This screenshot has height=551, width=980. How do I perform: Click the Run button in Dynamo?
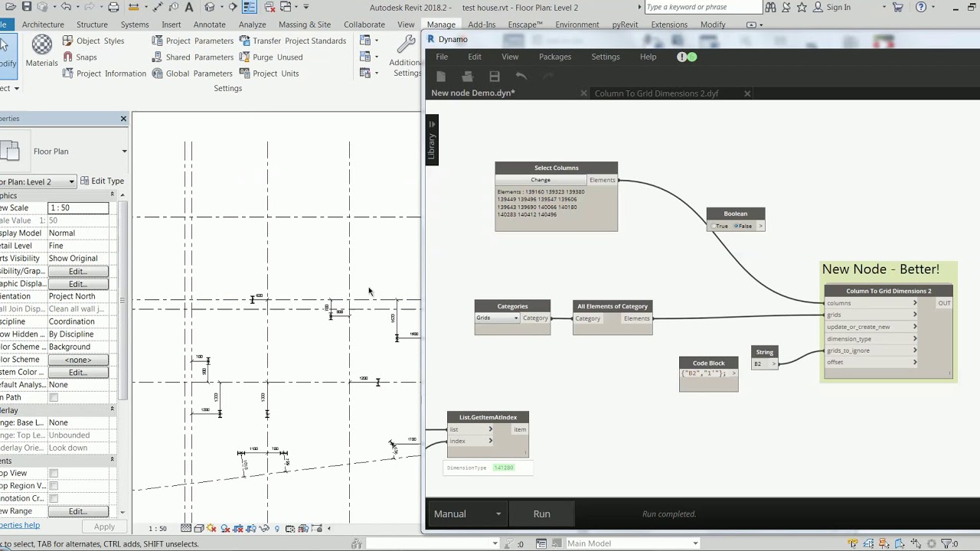pos(542,514)
